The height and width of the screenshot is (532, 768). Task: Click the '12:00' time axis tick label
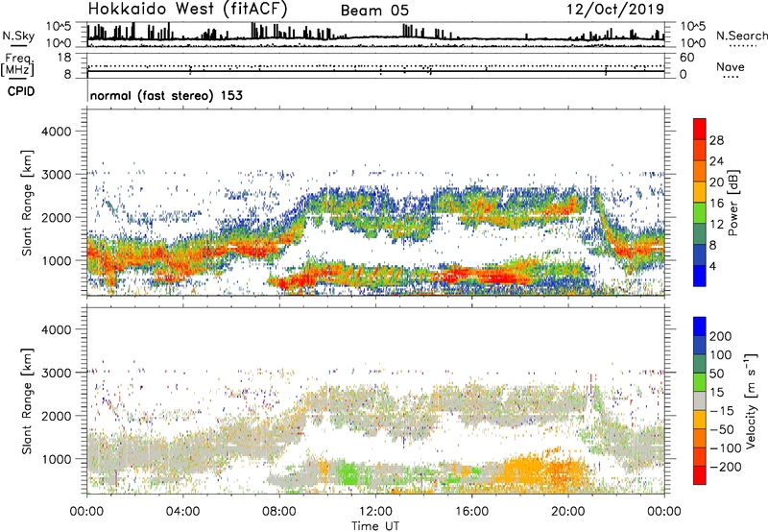375,512
